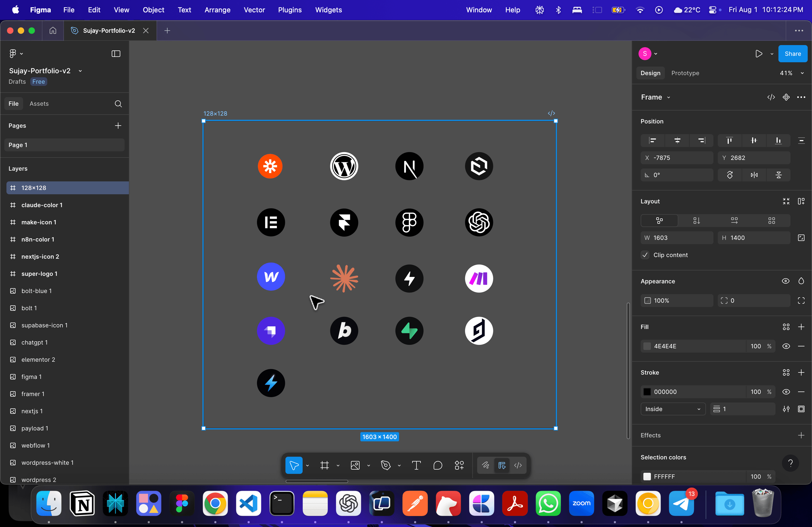
Task: Open the Plugins menu
Action: (x=289, y=10)
